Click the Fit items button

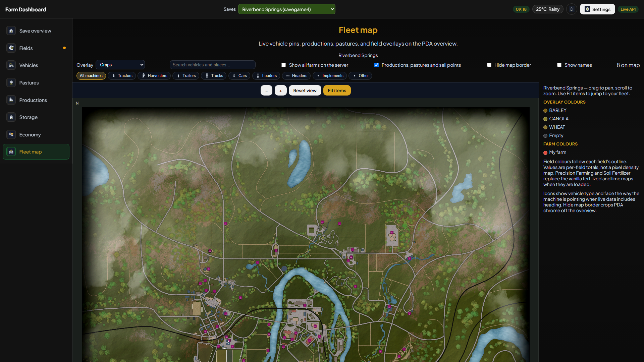(337, 90)
